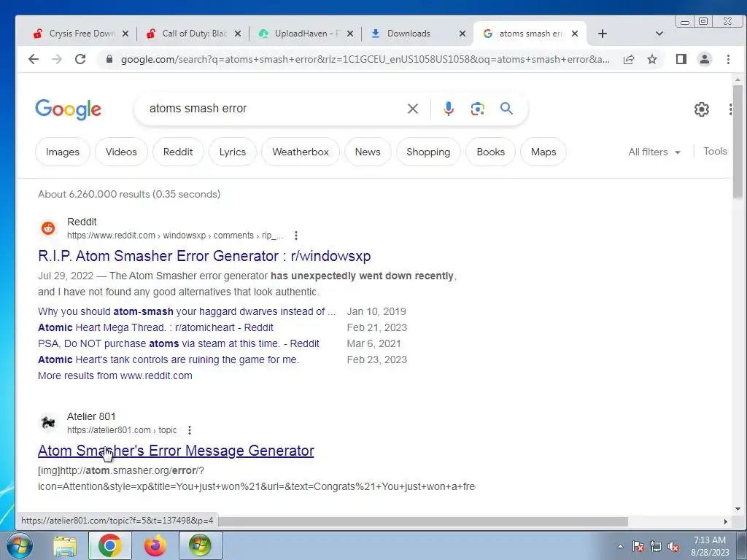The width and height of the screenshot is (747, 560).
Task: Open the Tools options
Action: coord(715,151)
